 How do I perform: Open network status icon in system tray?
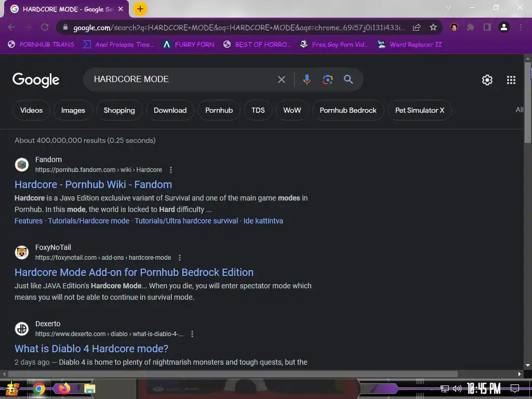pos(445,389)
